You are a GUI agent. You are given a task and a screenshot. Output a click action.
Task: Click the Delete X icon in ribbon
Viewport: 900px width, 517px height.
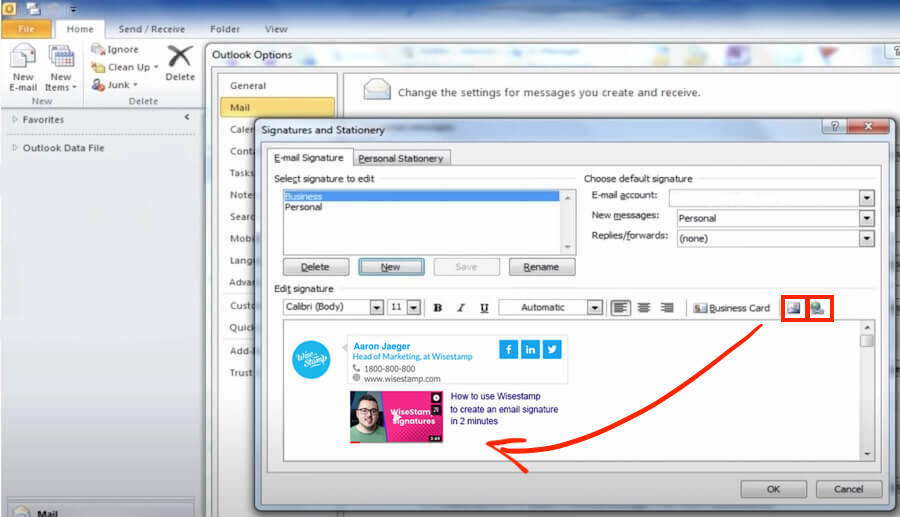tap(180, 57)
